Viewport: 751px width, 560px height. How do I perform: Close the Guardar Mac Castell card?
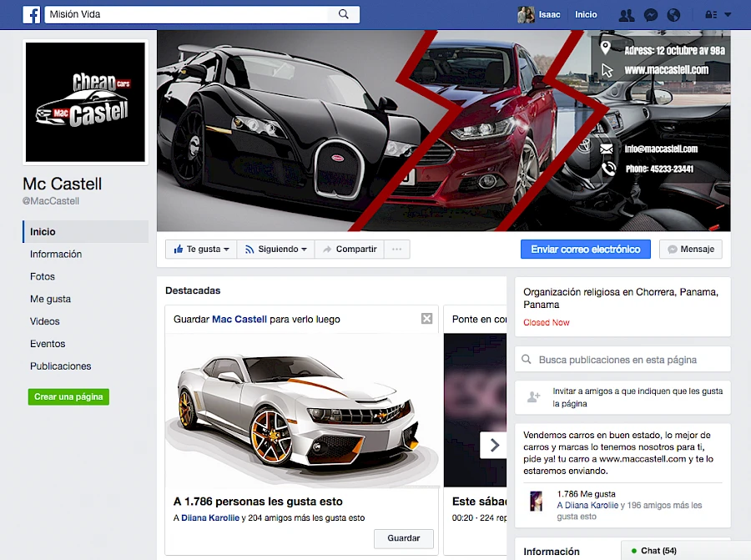point(426,319)
